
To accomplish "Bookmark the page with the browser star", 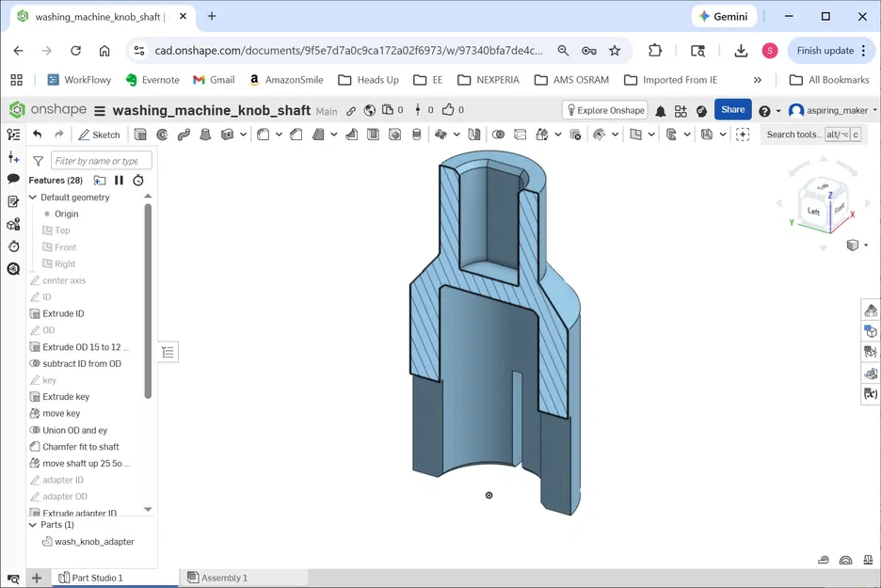I will click(613, 51).
